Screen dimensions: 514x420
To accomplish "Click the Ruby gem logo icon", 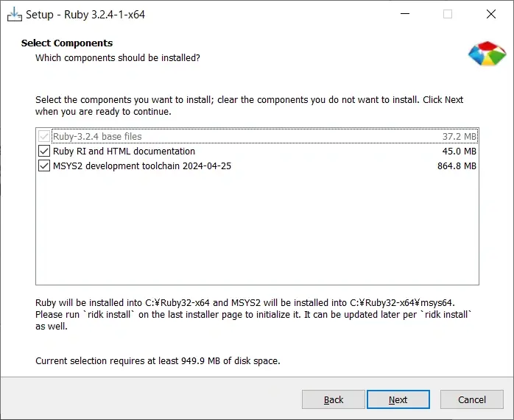I will point(487,54).
